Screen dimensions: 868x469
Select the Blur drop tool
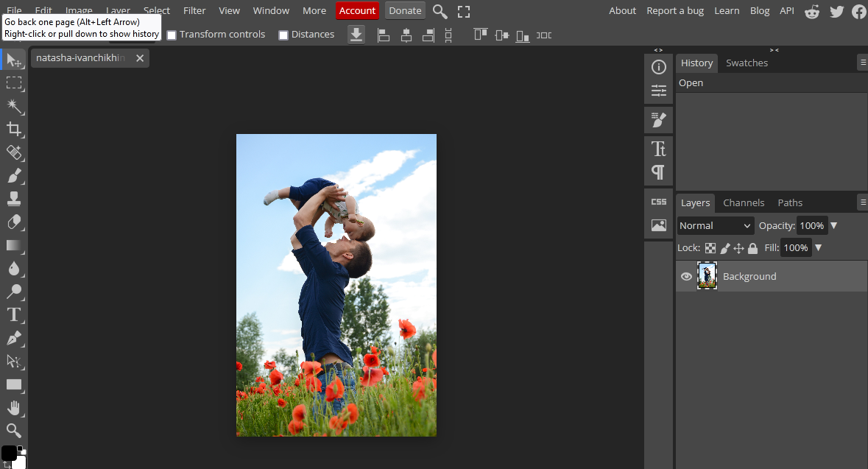[x=14, y=269]
